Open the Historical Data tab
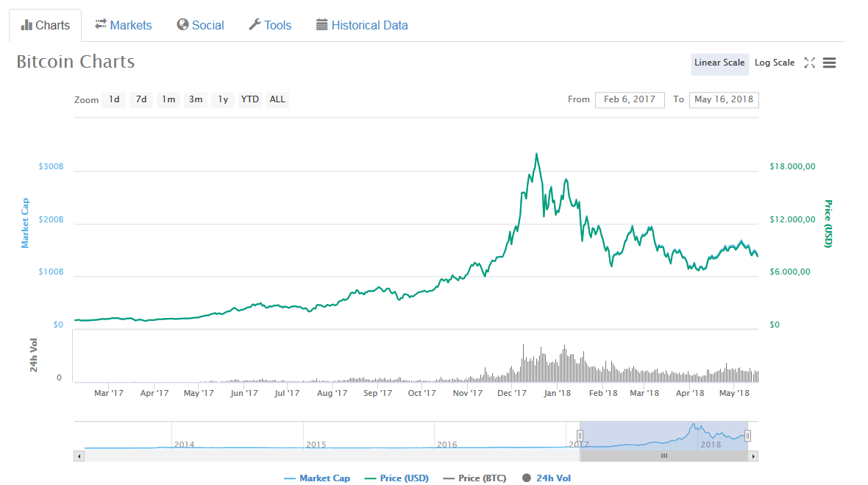This screenshot has width=868, height=485. [x=362, y=26]
